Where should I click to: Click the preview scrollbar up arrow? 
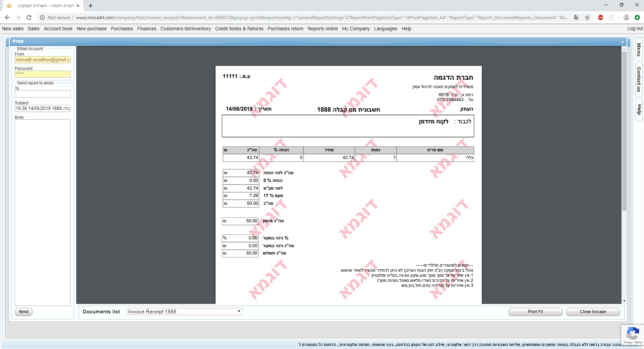click(x=624, y=49)
